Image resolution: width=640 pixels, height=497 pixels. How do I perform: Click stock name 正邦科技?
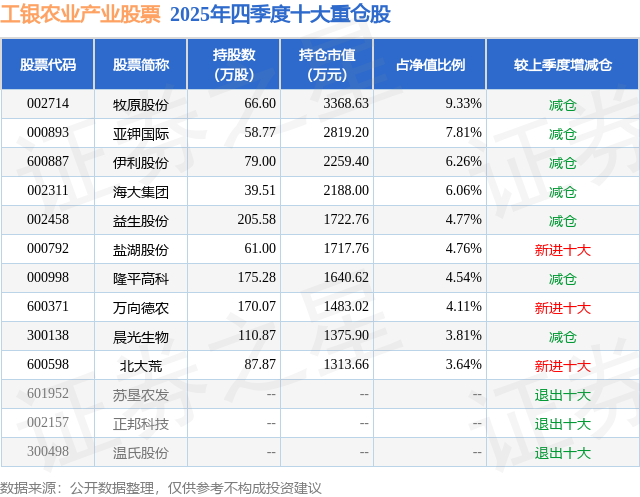pos(141,424)
